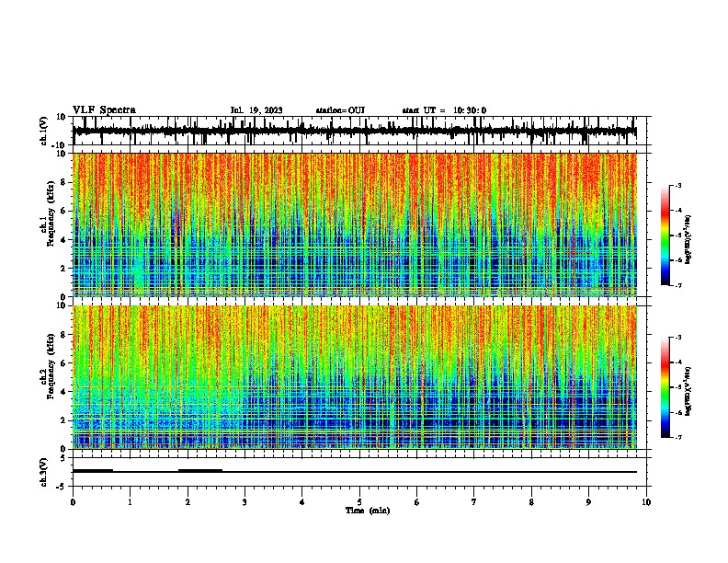This screenshot has height=563, width=728.
Task: Click the time axis end label "10"
Action: [x=646, y=502]
